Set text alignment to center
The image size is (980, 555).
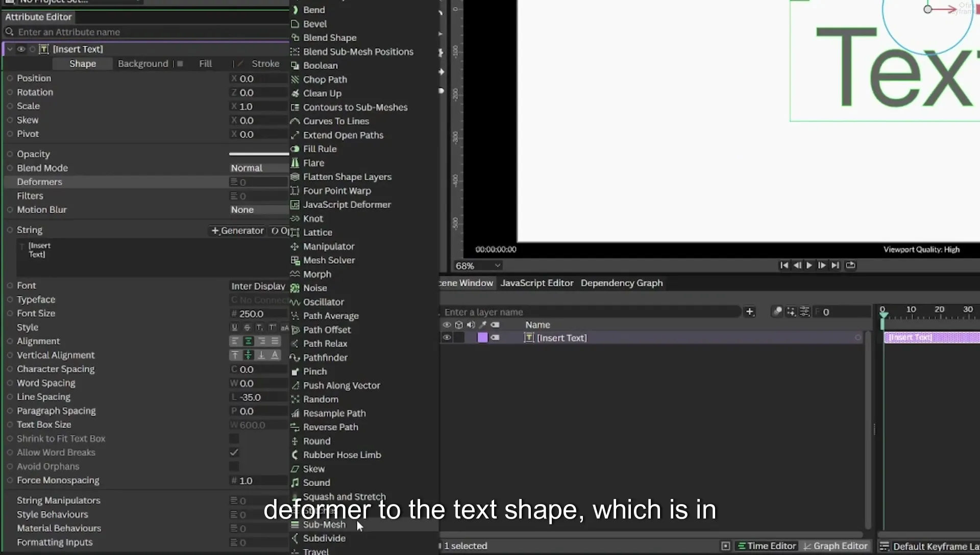[248, 341]
